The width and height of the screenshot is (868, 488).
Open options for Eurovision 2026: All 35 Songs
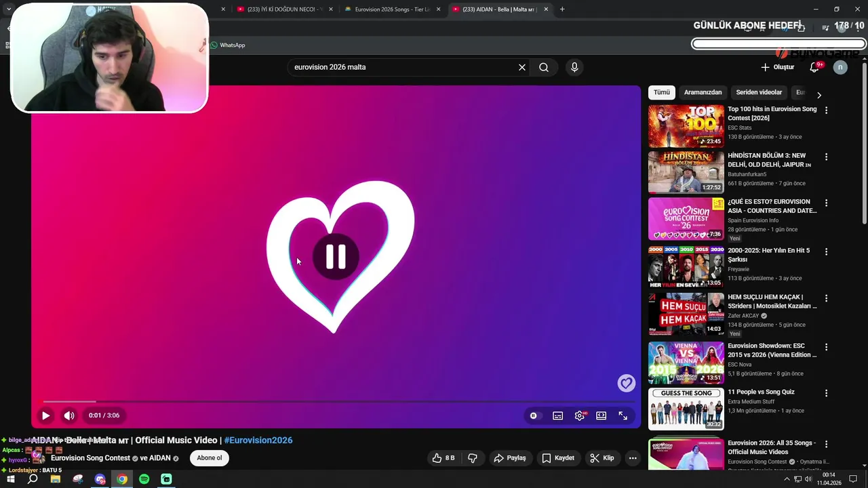coord(826,444)
